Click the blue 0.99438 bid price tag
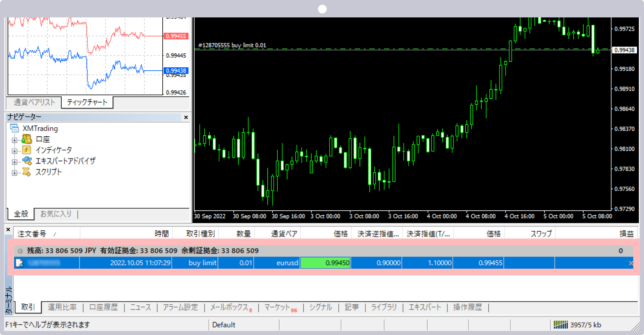 click(176, 71)
